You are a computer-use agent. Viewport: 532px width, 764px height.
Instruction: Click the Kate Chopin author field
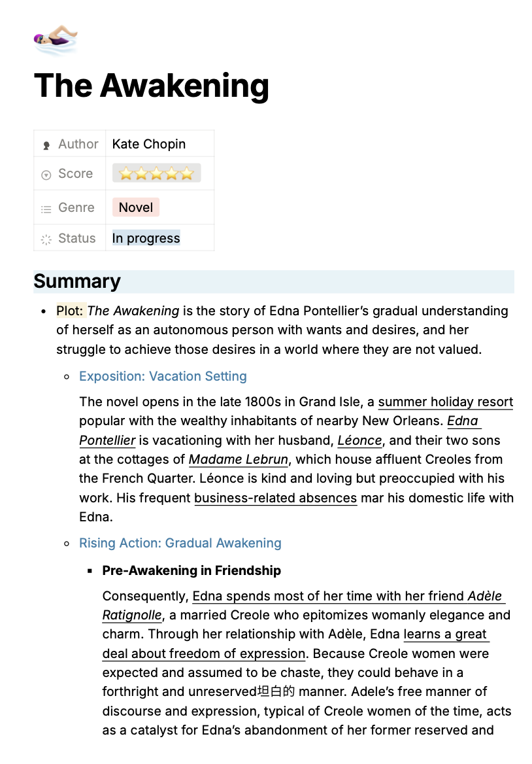pos(149,144)
